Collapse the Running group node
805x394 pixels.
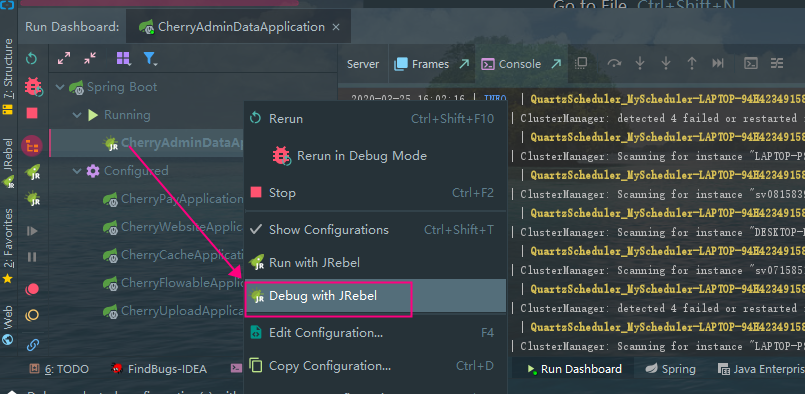(78, 115)
